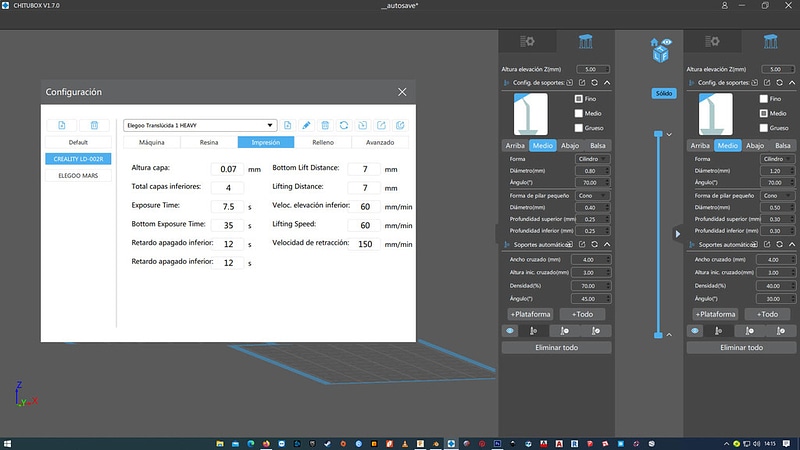Close the Configuración dialog
This screenshot has height=450, width=800.
click(x=402, y=92)
